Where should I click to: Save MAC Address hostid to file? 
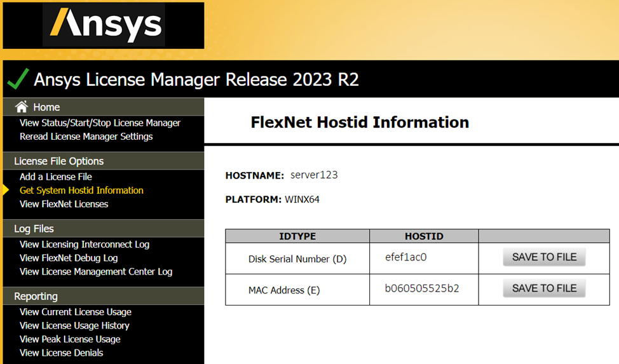pyautogui.click(x=544, y=288)
